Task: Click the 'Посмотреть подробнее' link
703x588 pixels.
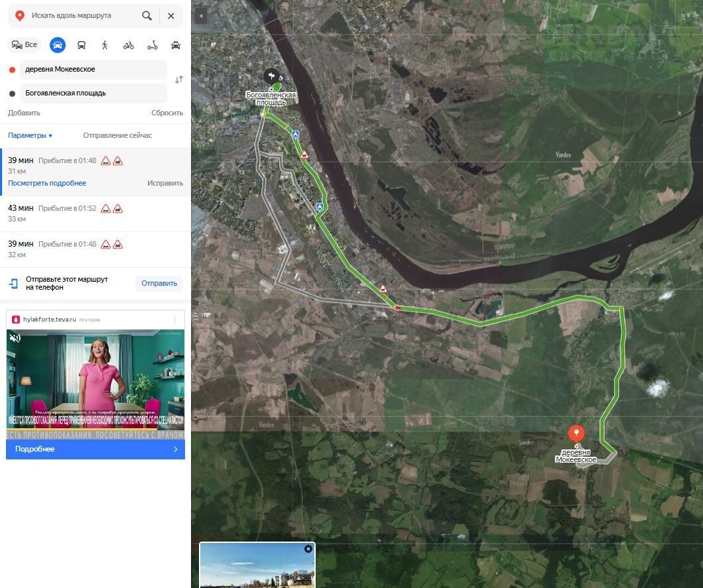Action: click(47, 183)
